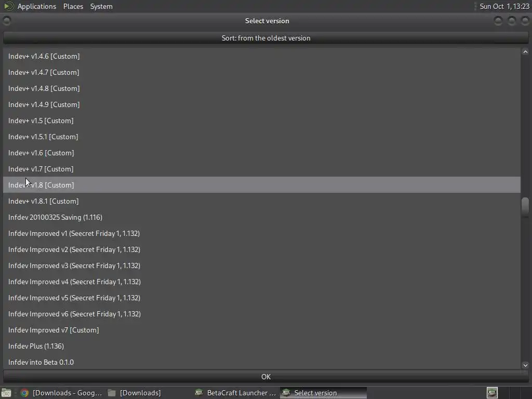Click the distro logo icon beside Applications
The width and height of the screenshot is (532, 399).
coord(8,6)
